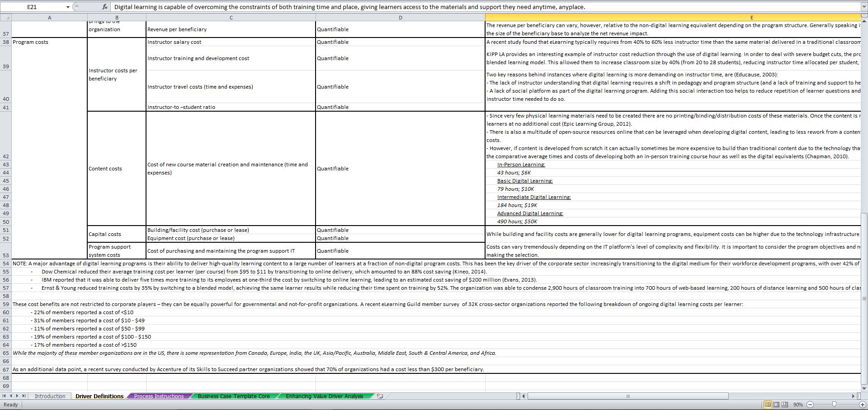Select 'Instructor travel costs (time and expenses)' cell

(x=231, y=87)
